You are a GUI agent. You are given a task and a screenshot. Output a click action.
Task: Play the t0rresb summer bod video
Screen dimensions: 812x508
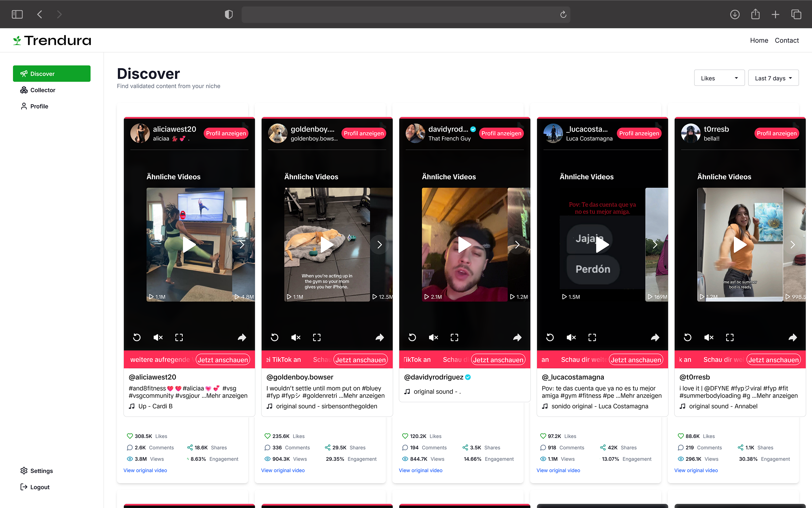(740, 245)
